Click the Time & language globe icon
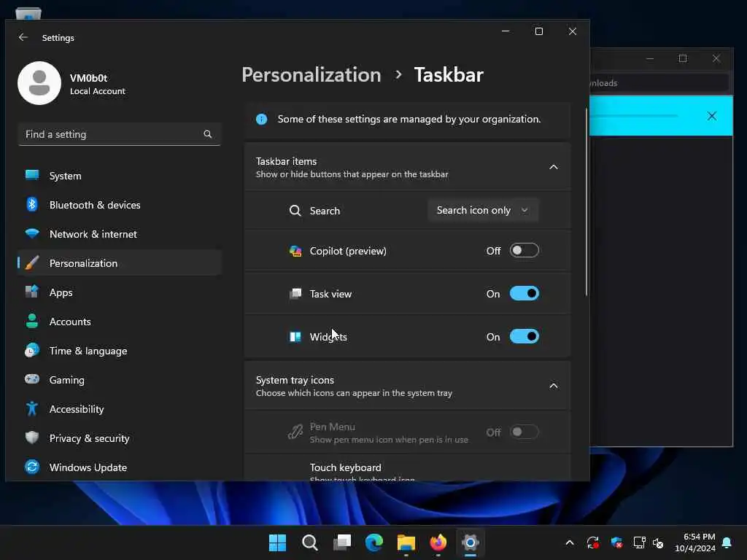 32,350
